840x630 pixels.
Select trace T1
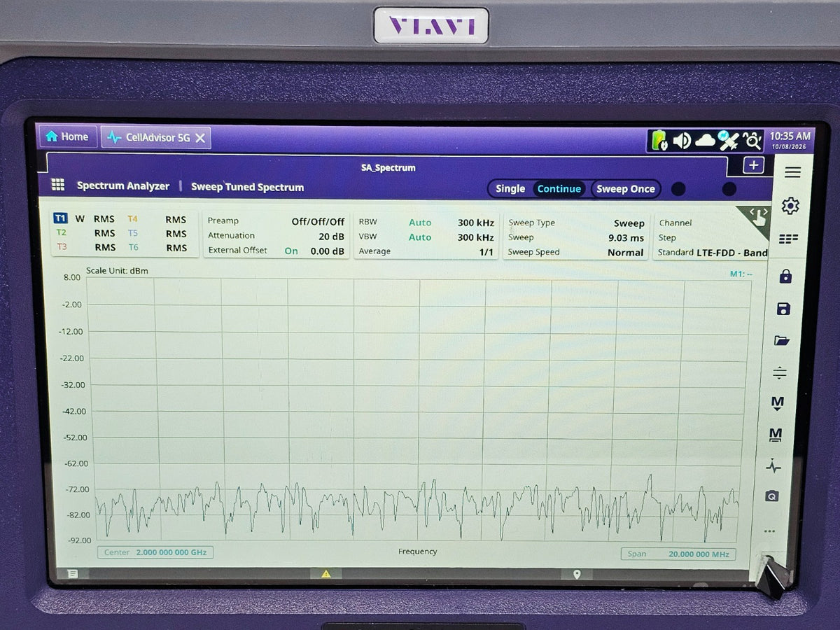[60, 218]
